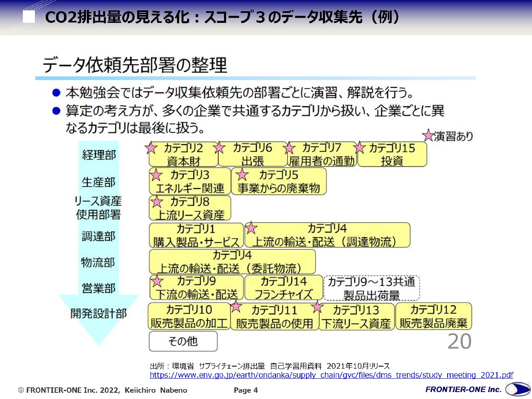Click the pink star beside カテゴリ8
The image size is (532, 399).
[x=157, y=202]
